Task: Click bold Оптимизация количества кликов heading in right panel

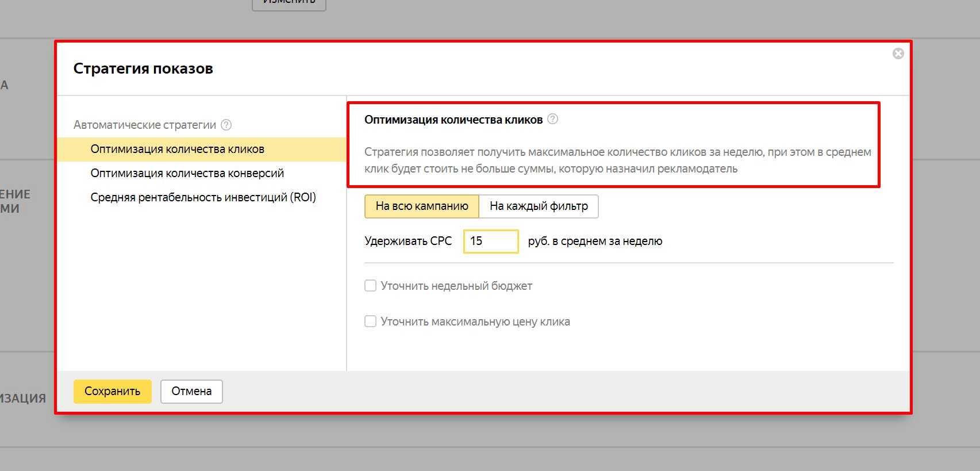Action: (x=453, y=120)
